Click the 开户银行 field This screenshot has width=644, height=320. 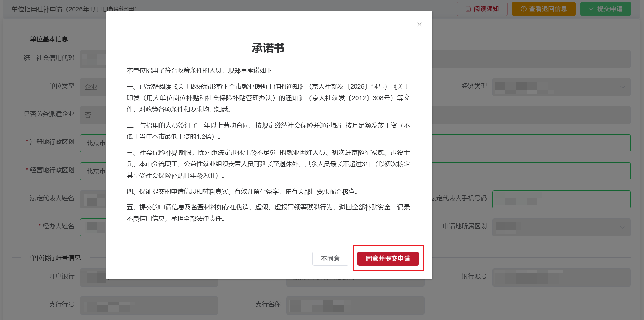pos(93,277)
